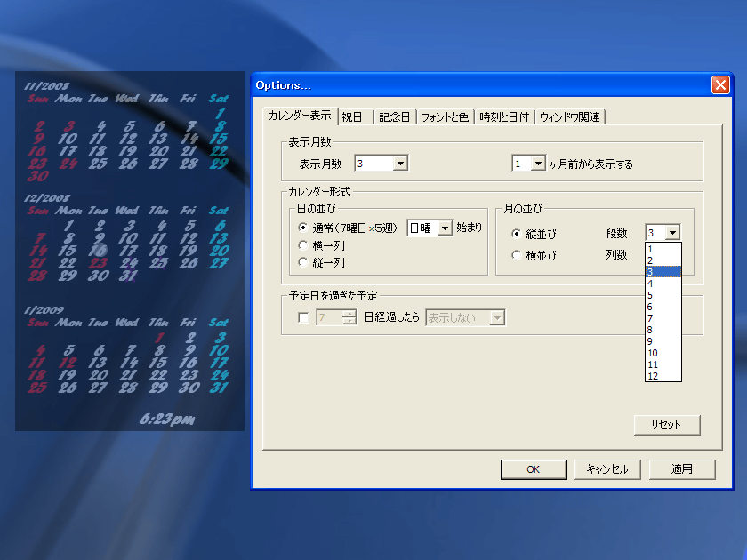Choose 2 in the 段数 list

coord(663,260)
